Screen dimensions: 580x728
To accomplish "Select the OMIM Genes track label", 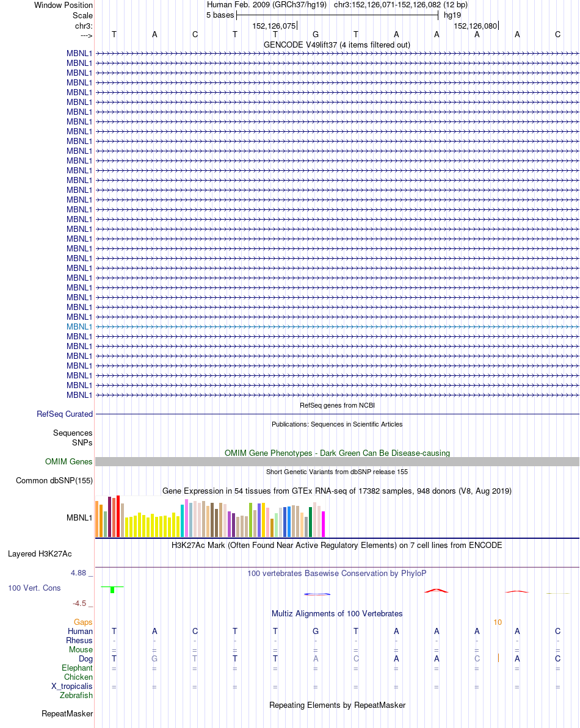I will 69,461.
